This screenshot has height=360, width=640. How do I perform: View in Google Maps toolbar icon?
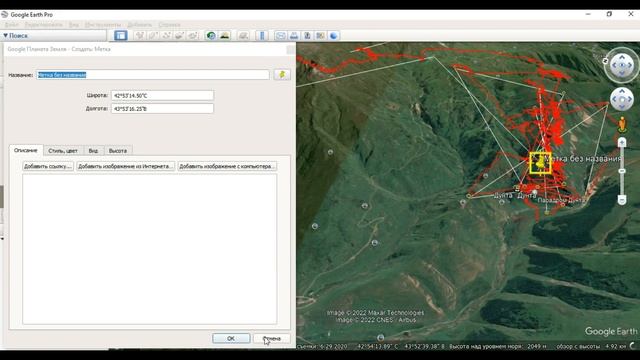pyautogui.click(x=320, y=36)
